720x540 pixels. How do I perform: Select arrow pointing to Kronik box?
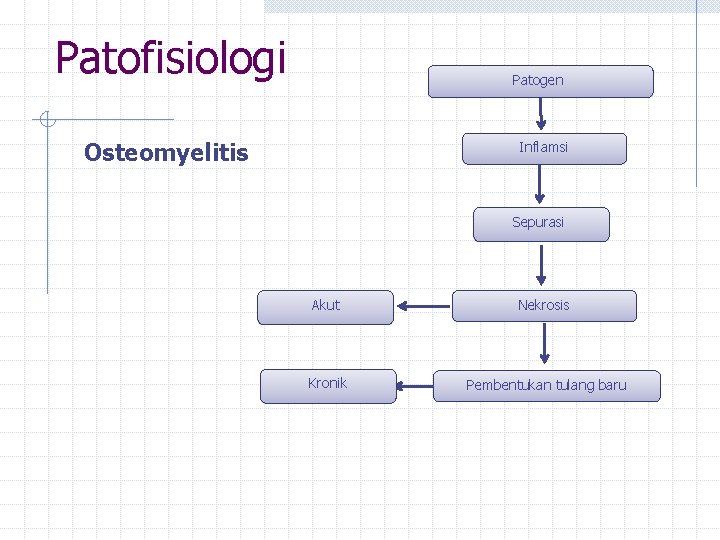point(415,386)
